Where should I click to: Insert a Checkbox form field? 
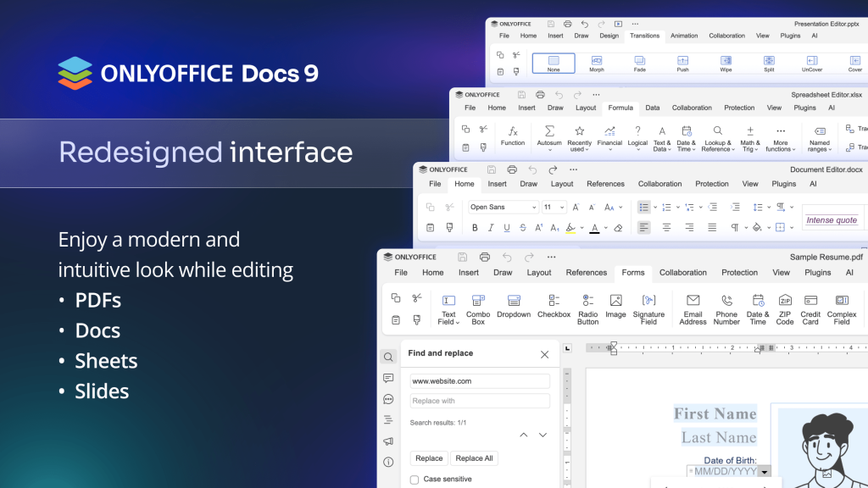pos(554,307)
